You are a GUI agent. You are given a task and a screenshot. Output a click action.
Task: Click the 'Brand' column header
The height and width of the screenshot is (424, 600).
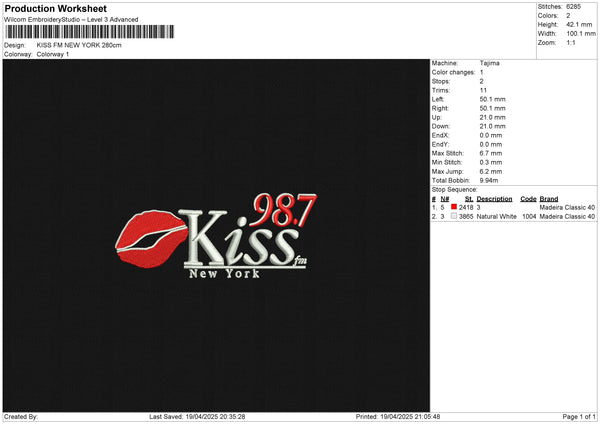click(x=549, y=199)
